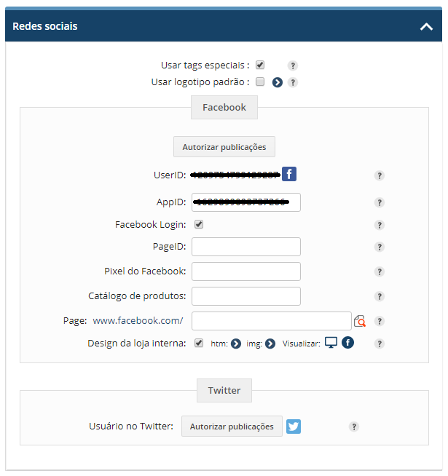This screenshot has height=476, width=448.
Task: Click the desktop monitor preview icon
Action: click(331, 342)
